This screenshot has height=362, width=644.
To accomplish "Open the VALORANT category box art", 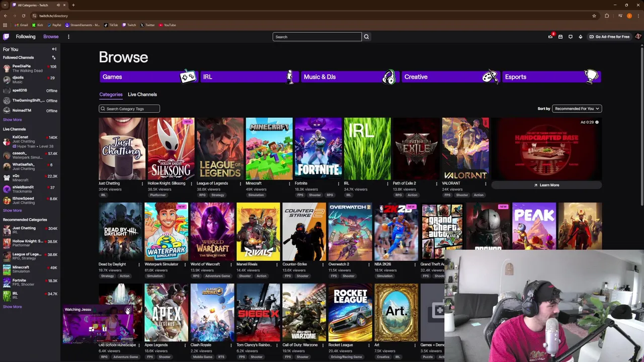I will 465,148.
